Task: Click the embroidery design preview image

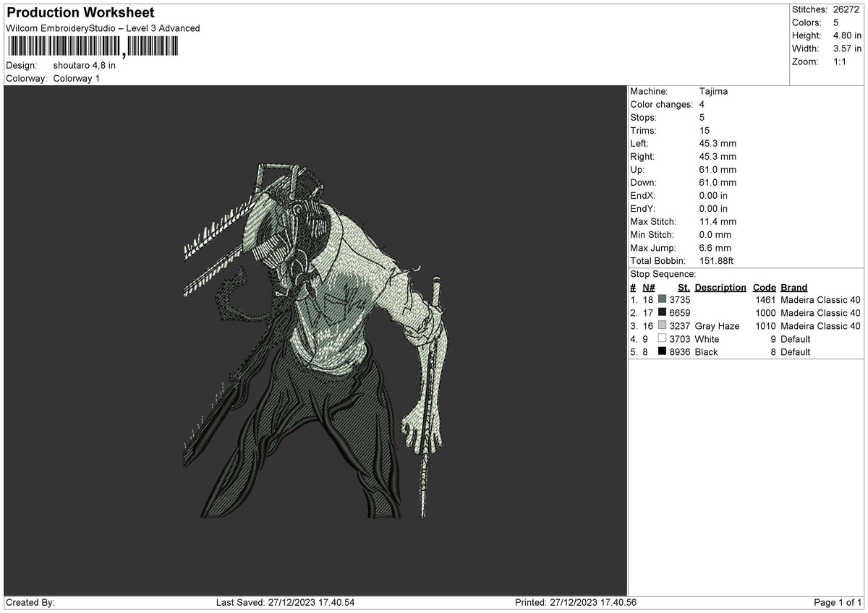Action: click(x=315, y=341)
